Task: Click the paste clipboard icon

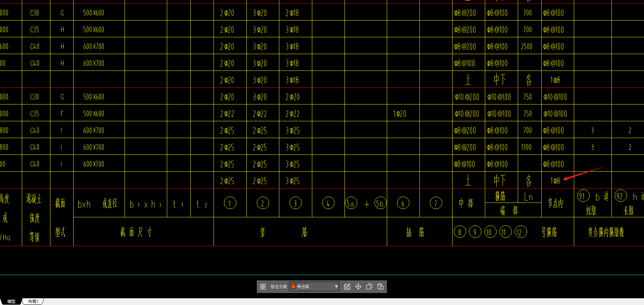Action: pyautogui.click(x=380, y=287)
